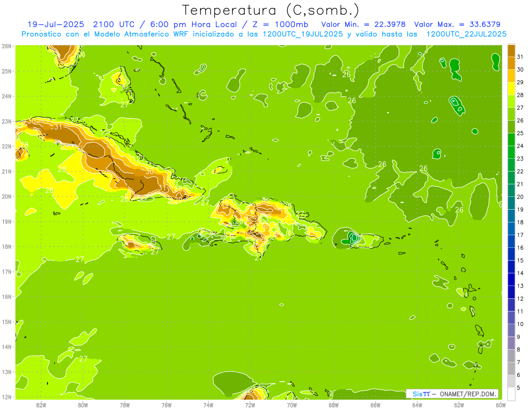Click the legend value label 16
532x411 pixels.
click(x=520, y=247)
